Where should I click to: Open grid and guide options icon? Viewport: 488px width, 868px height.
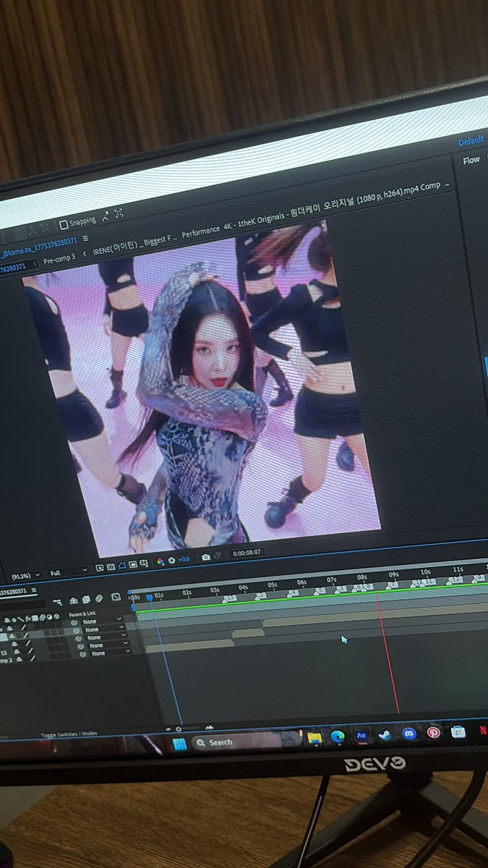[x=144, y=563]
